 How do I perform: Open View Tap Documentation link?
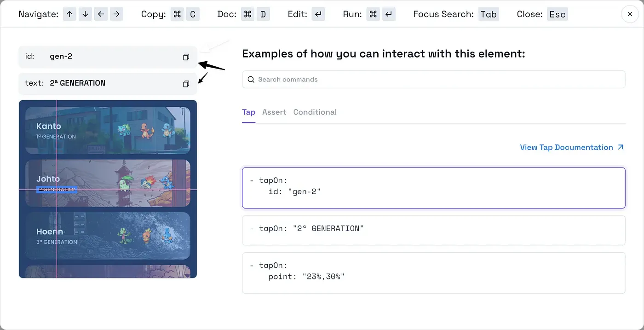click(566, 147)
